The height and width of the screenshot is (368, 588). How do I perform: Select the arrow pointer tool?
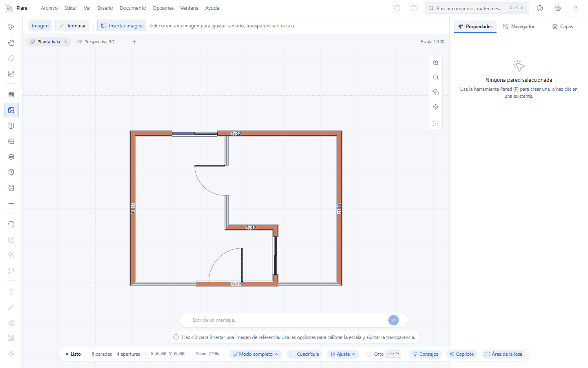[11, 27]
